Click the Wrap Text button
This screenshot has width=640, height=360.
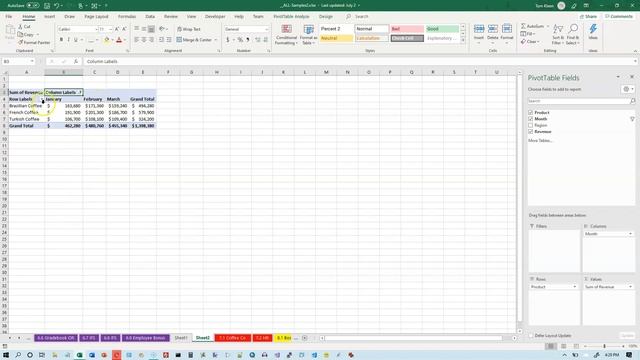(189, 29)
